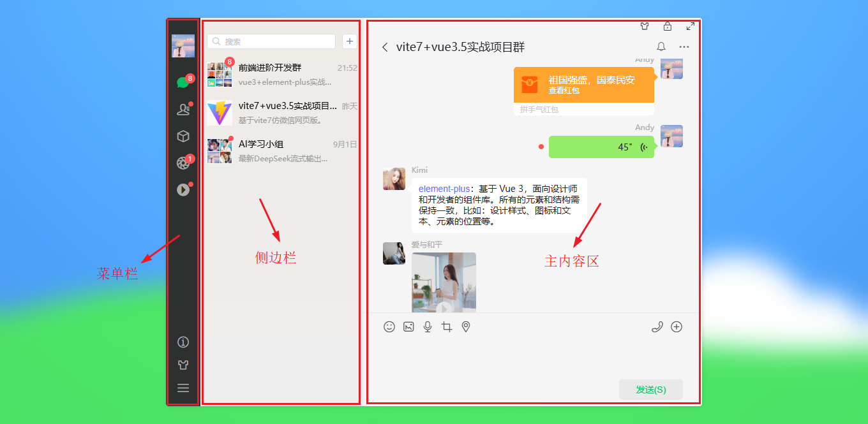Click the 发送(S) send button
Screen dimensions: 868x424
click(x=651, y=390)
